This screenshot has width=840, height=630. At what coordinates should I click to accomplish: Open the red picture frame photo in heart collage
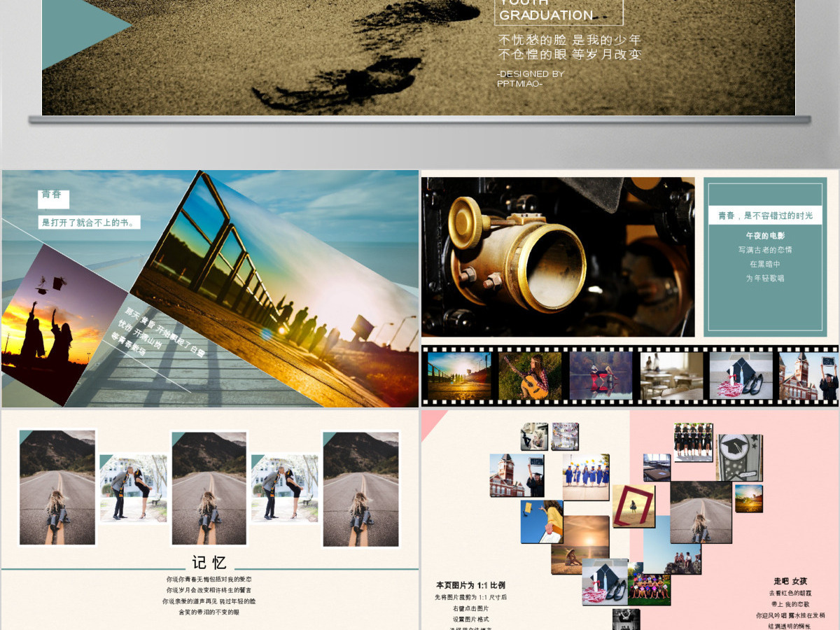(634, 506)
